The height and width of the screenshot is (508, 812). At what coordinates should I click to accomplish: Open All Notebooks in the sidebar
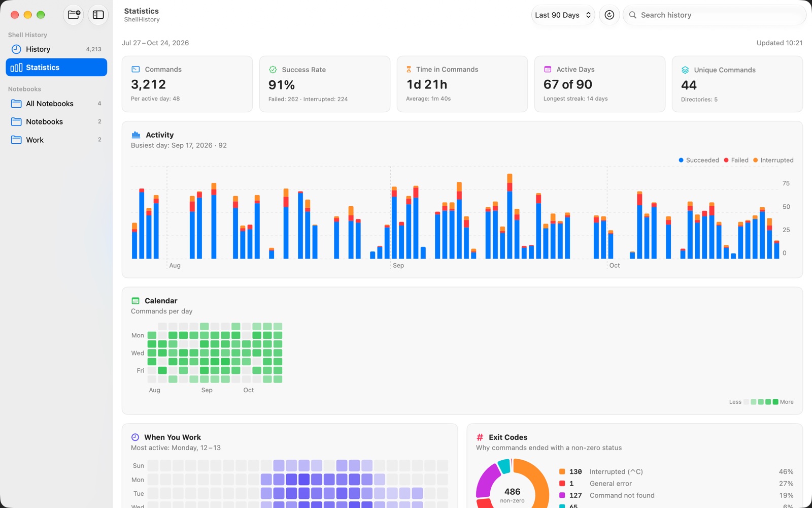click(56, 104)
